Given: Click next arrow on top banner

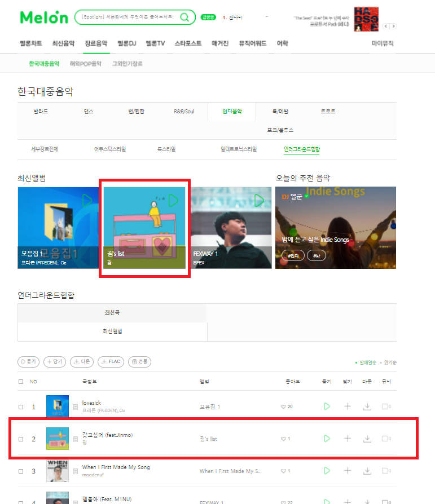Looking at the screenshot, I should [393, 26].
